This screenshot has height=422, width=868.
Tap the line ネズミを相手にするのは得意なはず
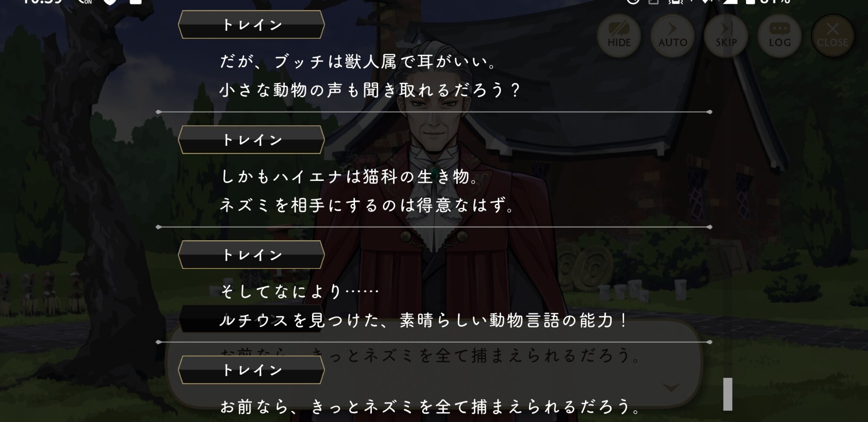367,205
